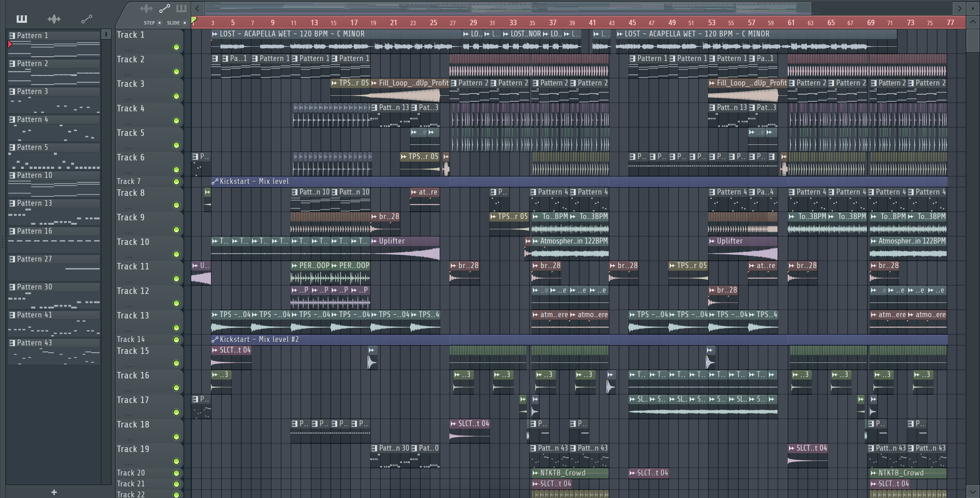Image resolution: width=980 pixels, height=498 pixels.
Task: Enable the STEP editing mode
Action: coord(159,23)
